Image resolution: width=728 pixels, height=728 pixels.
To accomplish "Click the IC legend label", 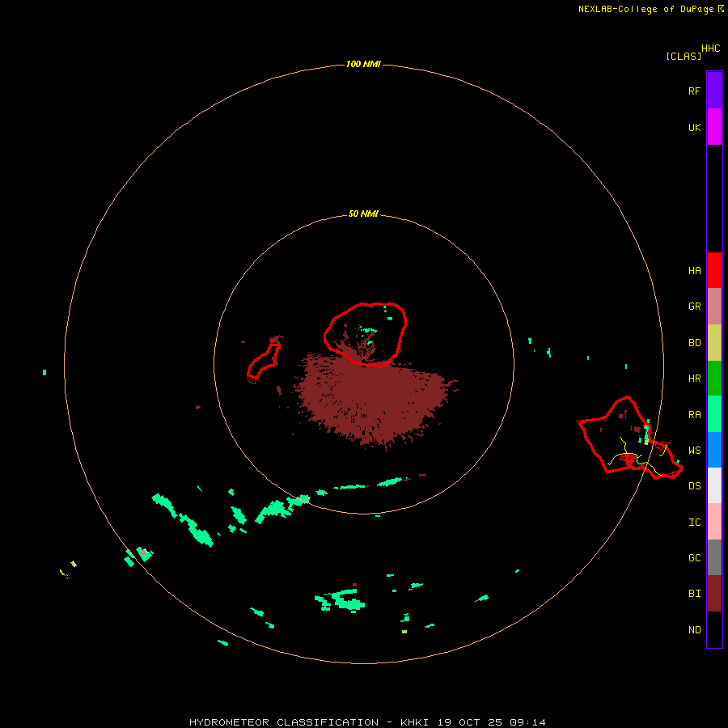I will click(x=694, y=523).
